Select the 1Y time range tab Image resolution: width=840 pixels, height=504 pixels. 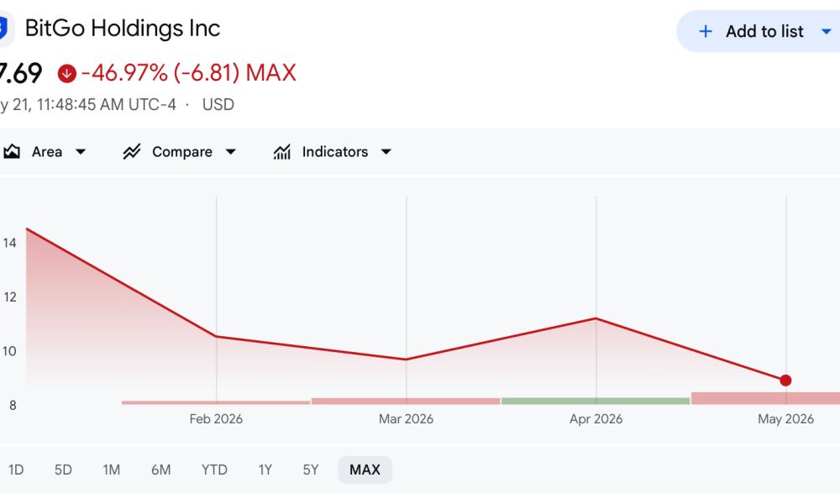click(265, 470)
